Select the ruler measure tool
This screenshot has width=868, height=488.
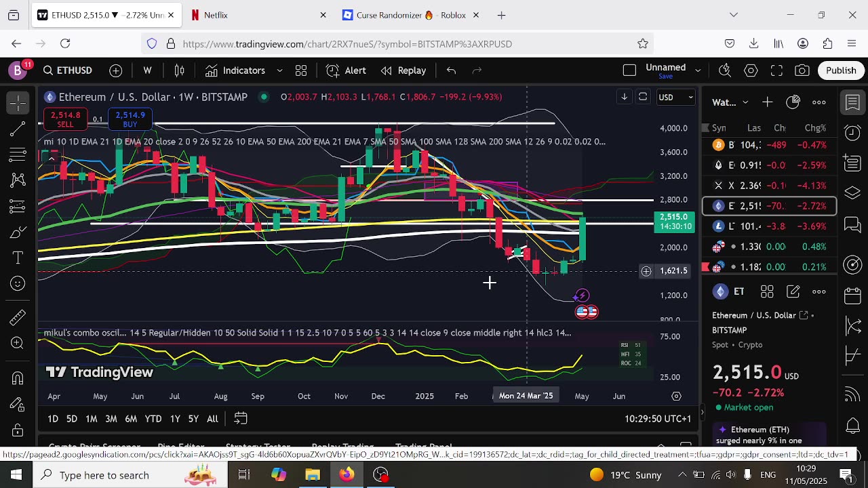(x=18, y=317)
